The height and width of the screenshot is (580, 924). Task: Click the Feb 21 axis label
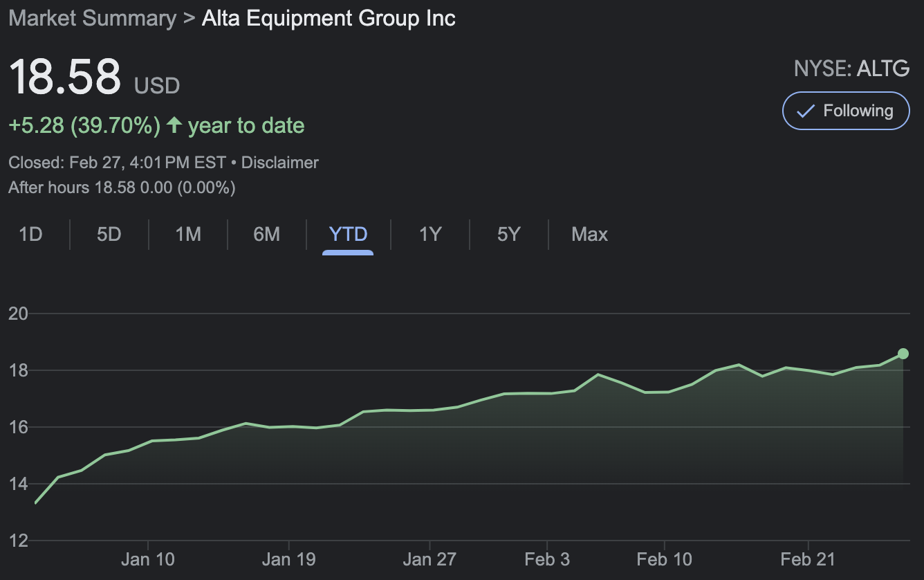808,559
